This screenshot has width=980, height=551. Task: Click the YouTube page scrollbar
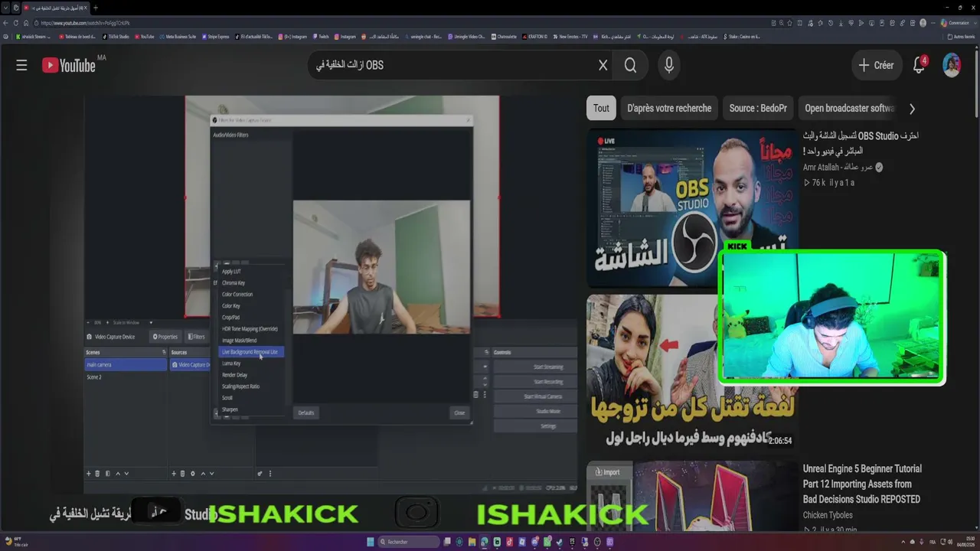(x=976, y=84)
